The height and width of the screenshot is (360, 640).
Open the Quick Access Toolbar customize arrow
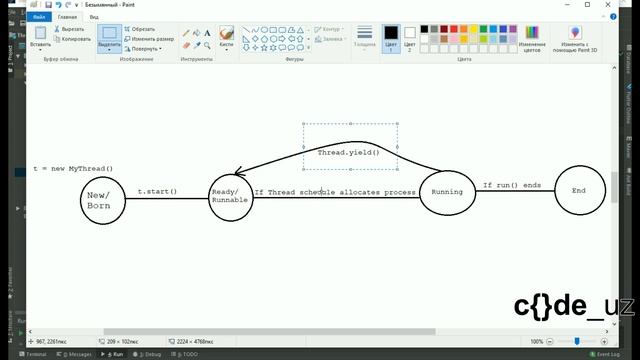click(76, 5)
